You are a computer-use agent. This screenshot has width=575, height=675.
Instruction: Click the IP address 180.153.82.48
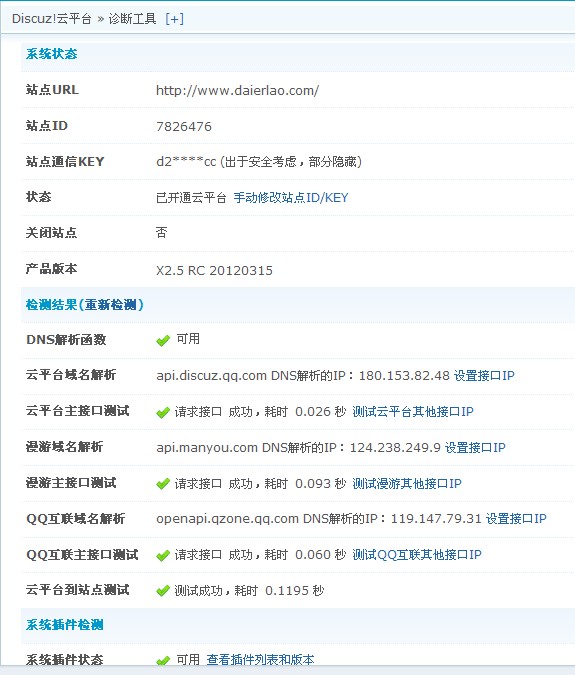404,376
